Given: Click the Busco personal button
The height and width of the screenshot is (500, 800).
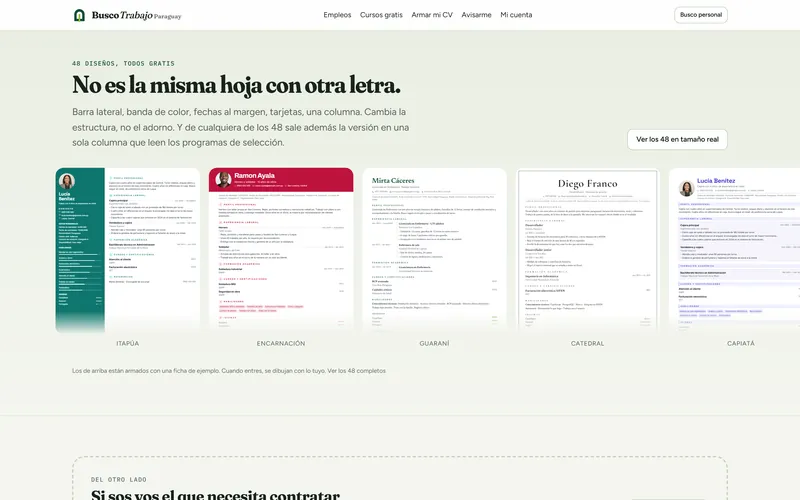Looking at the screenshot, I should [x=701, y=15].
